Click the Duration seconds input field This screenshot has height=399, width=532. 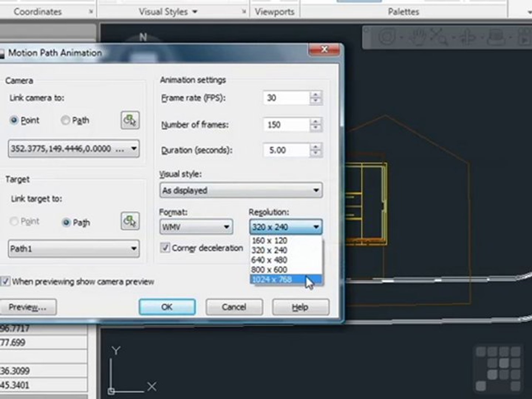(286, 150)
